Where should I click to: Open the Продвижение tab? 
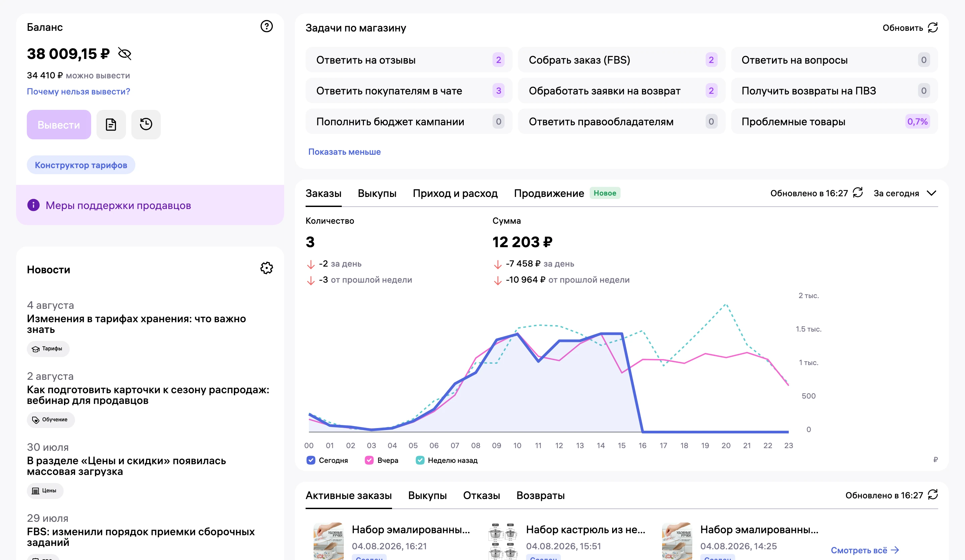pos(549,193)
